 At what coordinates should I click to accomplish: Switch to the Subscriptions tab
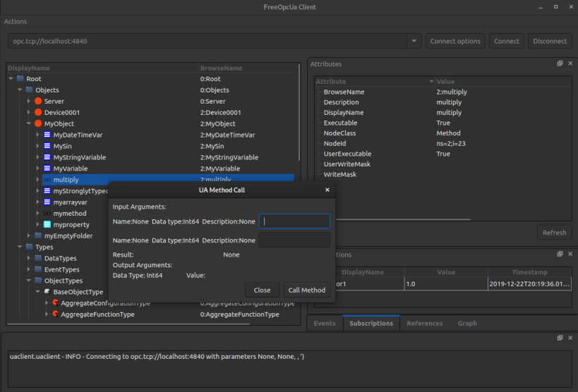(371, 323)
